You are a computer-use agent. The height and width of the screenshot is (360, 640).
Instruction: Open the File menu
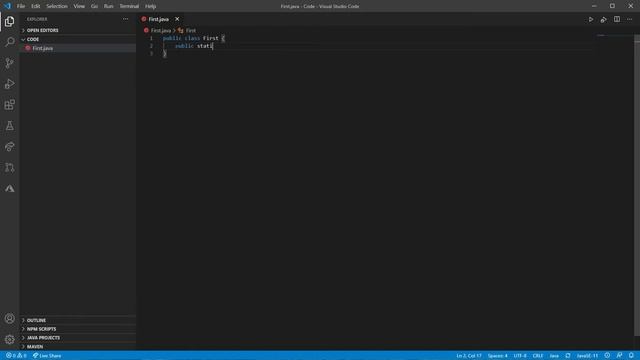21,6
